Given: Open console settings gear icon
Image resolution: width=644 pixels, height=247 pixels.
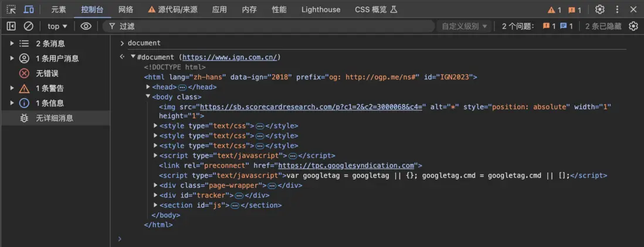Looking at the screenshot, I should [633, 26].
